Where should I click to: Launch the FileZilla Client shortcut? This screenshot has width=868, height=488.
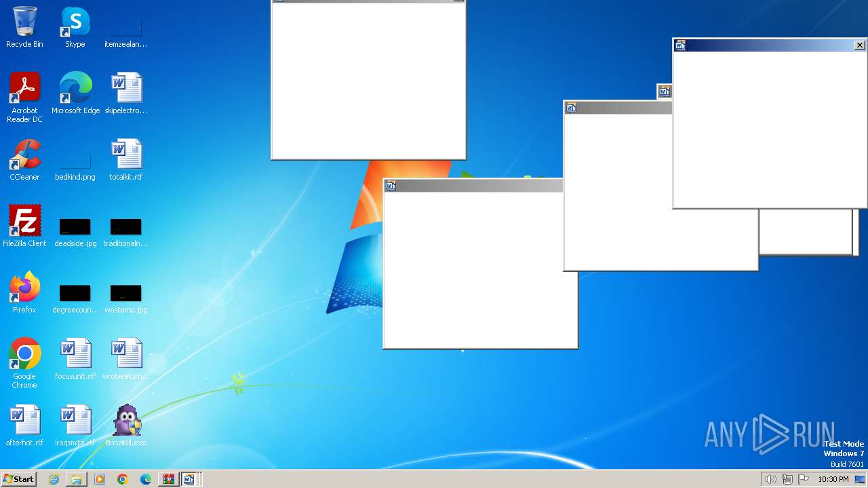[24, 226]
